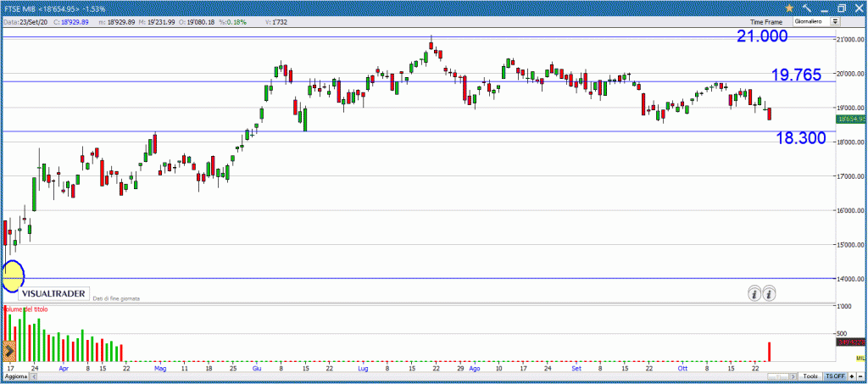This screenshot has height=384, width=868.
Task: Click the yellow MIL label
Action: coord(860,359)
